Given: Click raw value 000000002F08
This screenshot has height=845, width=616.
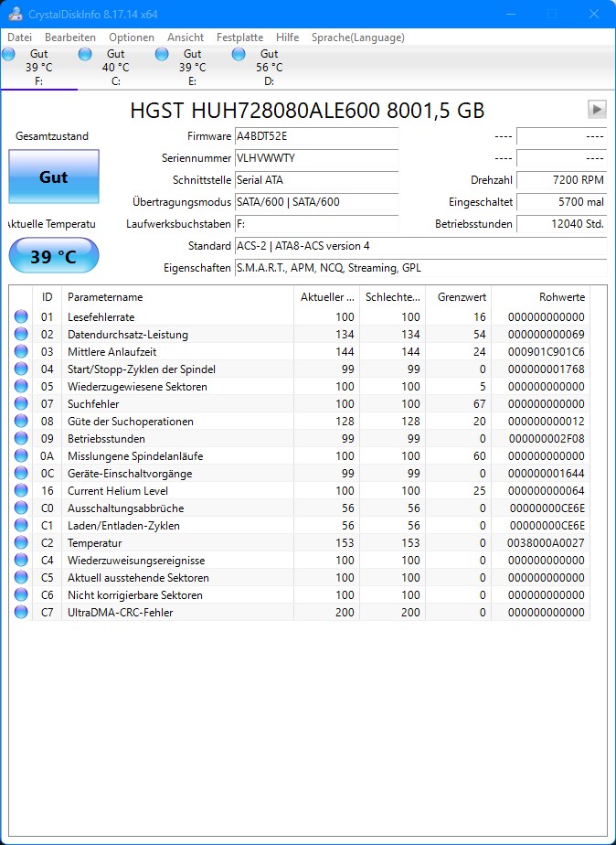Looking at the screenshot, I should (x=546, y=439).
